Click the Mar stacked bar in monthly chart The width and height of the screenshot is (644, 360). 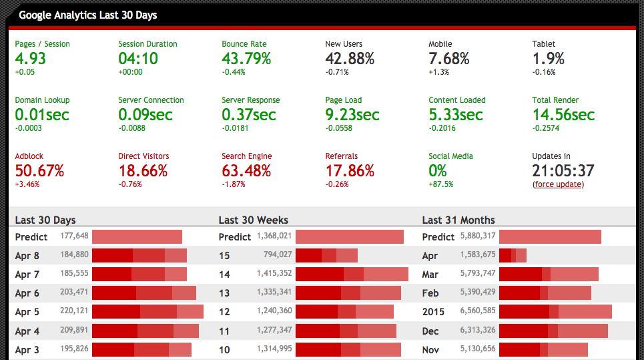549,274
